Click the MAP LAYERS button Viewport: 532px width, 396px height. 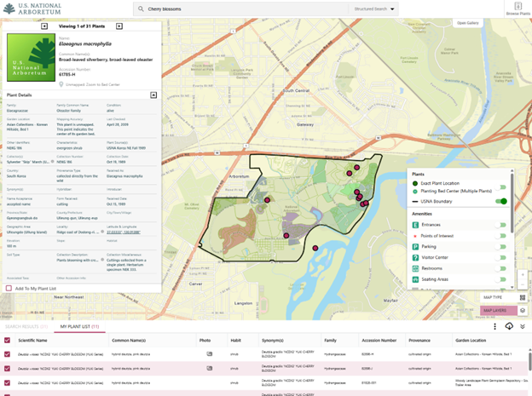(x=499, y=310)
